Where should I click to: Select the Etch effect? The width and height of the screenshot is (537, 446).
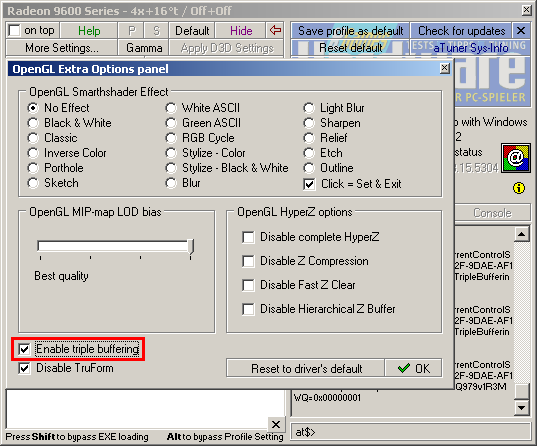pyautogui.click(x=309, y=153)
